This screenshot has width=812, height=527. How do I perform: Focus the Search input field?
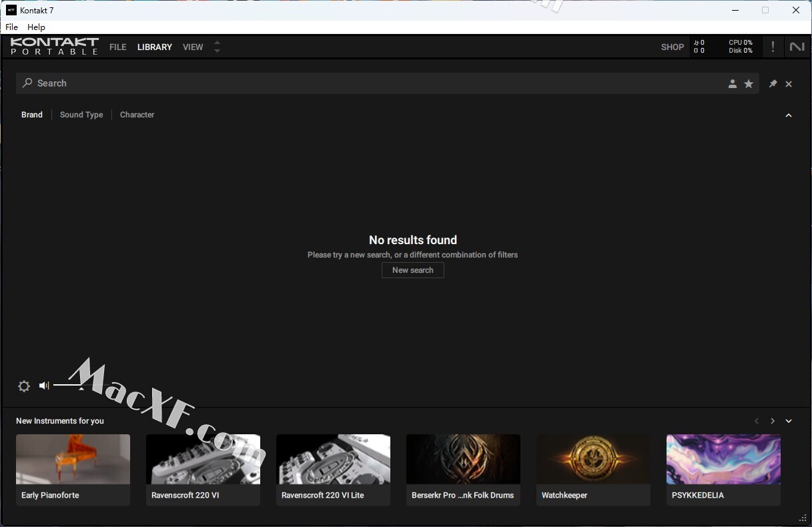point(387,83)
